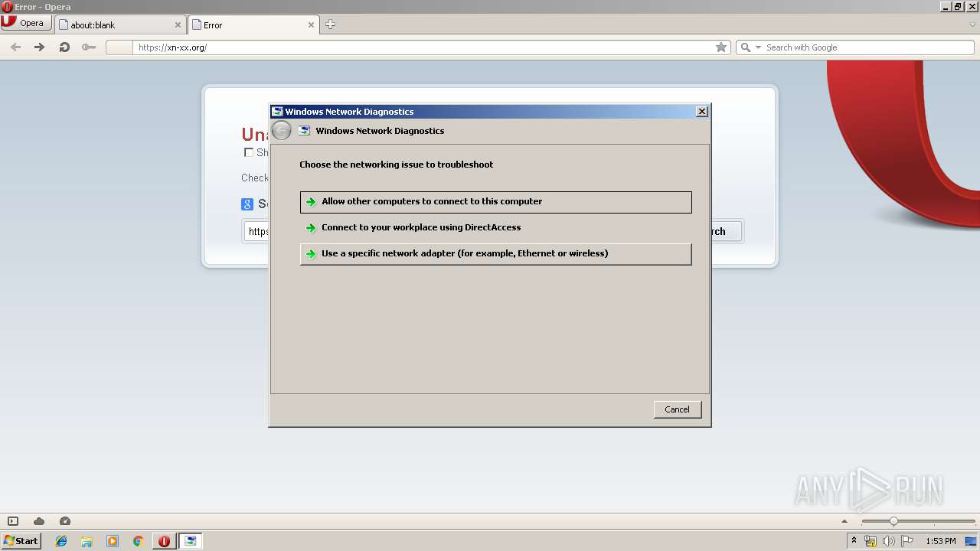Click the Search with Google field

[x=867, y=47]
